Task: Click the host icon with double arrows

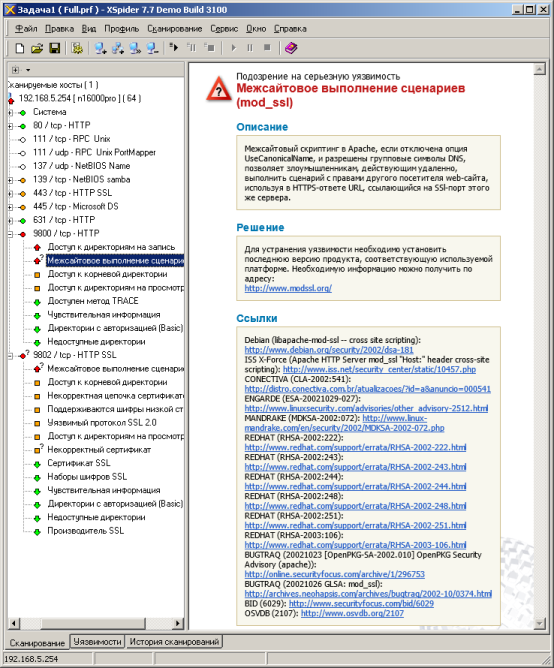Action: [135, 48]
